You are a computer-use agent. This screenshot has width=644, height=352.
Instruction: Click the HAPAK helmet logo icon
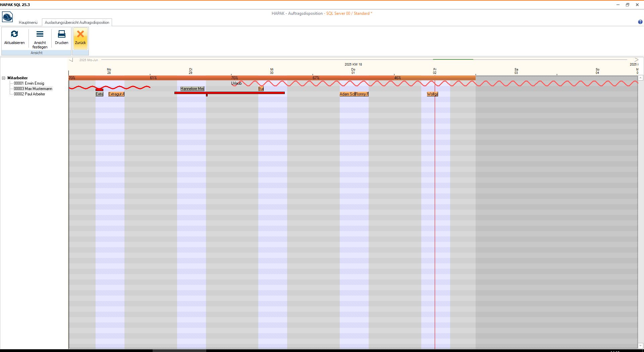[x=7, y=17]
